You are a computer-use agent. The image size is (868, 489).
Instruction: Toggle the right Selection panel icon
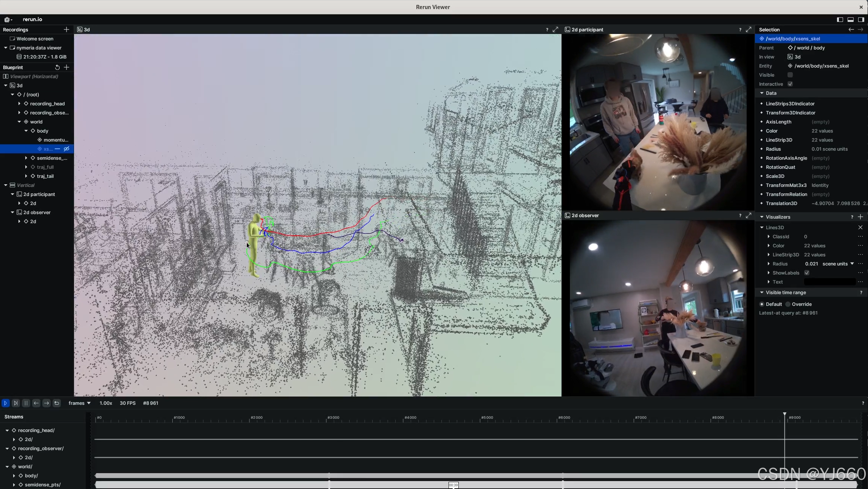point(861,20)
